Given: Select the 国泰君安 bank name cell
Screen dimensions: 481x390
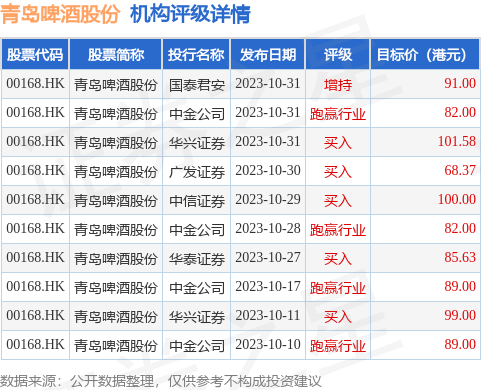Looking at the screenshot, I should [197, 85].
